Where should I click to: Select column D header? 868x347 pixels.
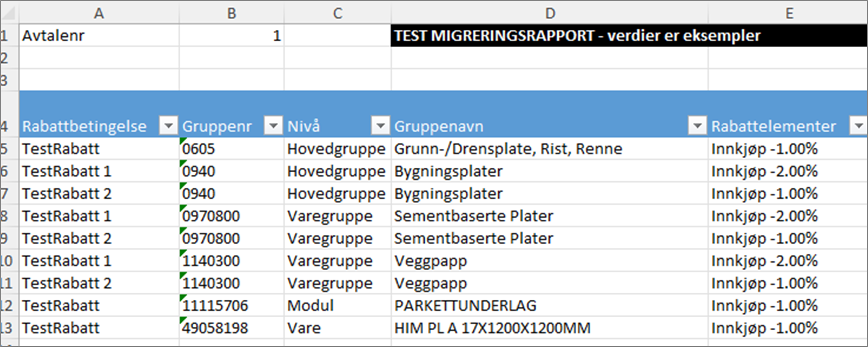point(550,13)
